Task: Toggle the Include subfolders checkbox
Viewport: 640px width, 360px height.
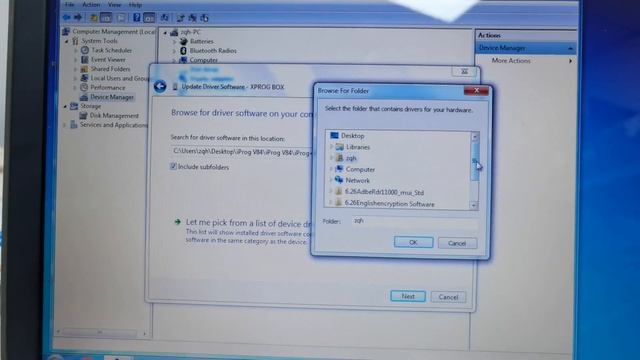Action: [173, 166]
